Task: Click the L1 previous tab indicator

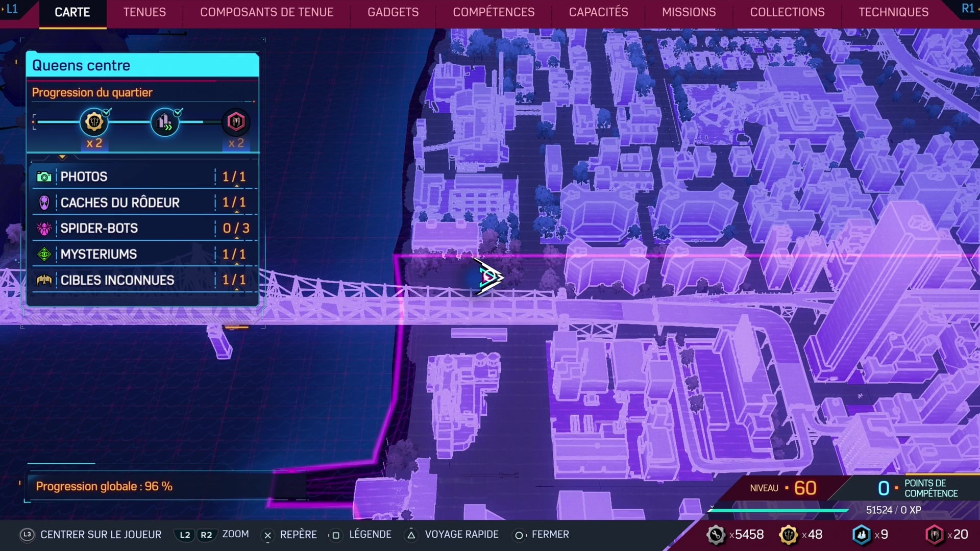Action: [11, 9]
